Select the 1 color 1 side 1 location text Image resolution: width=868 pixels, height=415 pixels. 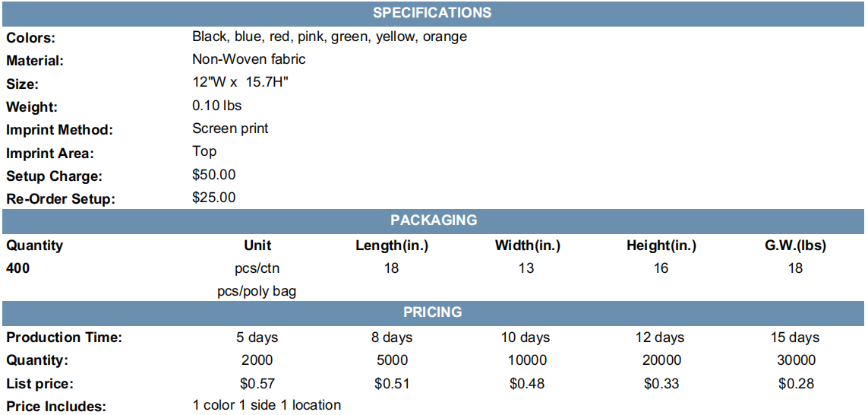267,405
